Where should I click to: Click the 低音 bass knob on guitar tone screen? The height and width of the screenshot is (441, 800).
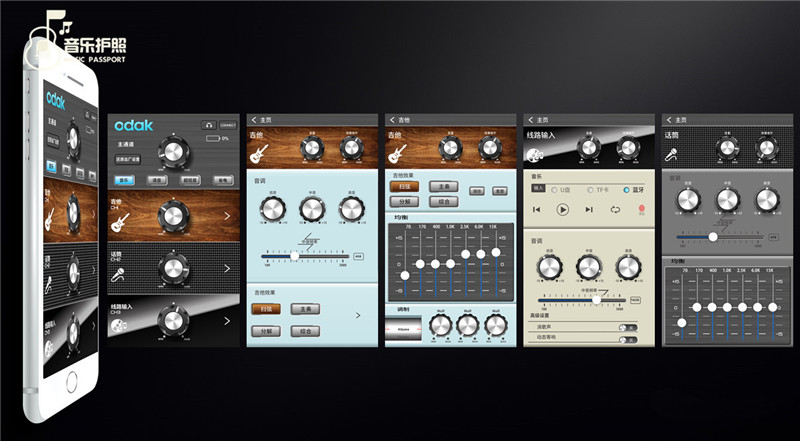tap(272, 209)
